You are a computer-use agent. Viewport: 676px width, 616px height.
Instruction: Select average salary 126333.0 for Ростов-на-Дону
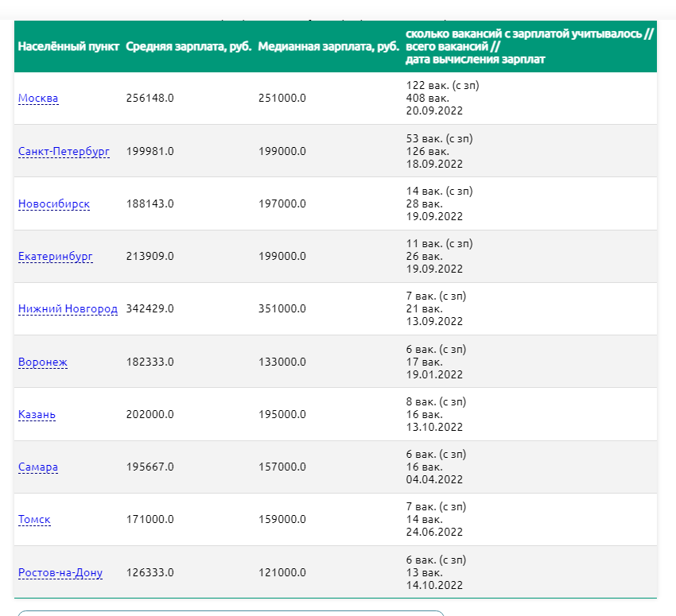[x=150, y=572]
